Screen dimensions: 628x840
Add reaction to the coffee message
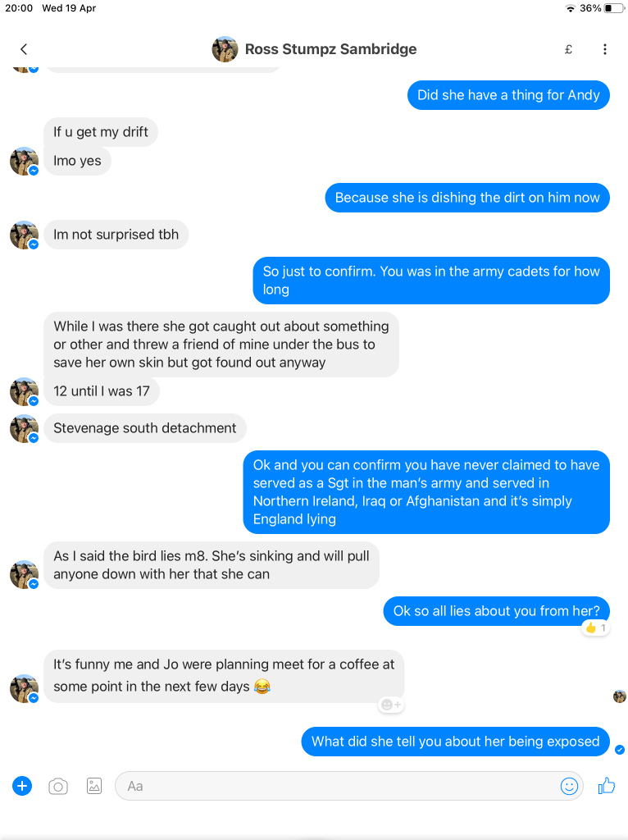(x=391, y=705)
